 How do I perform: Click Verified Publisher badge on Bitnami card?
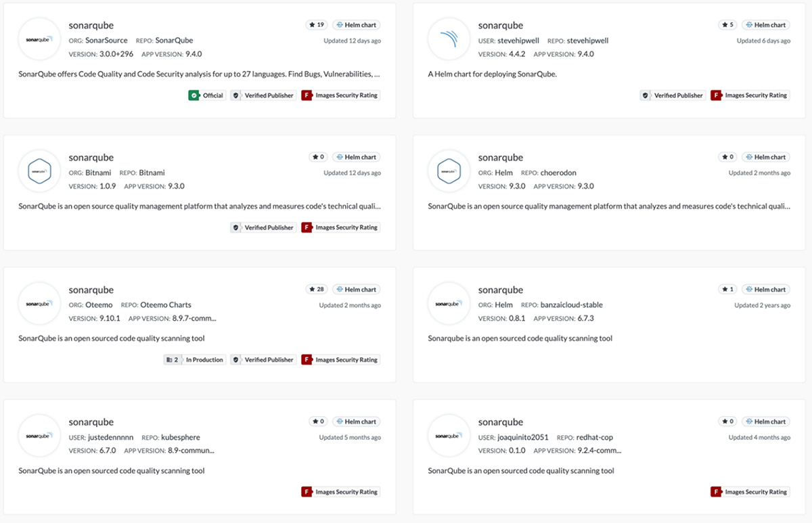[263, 227]
